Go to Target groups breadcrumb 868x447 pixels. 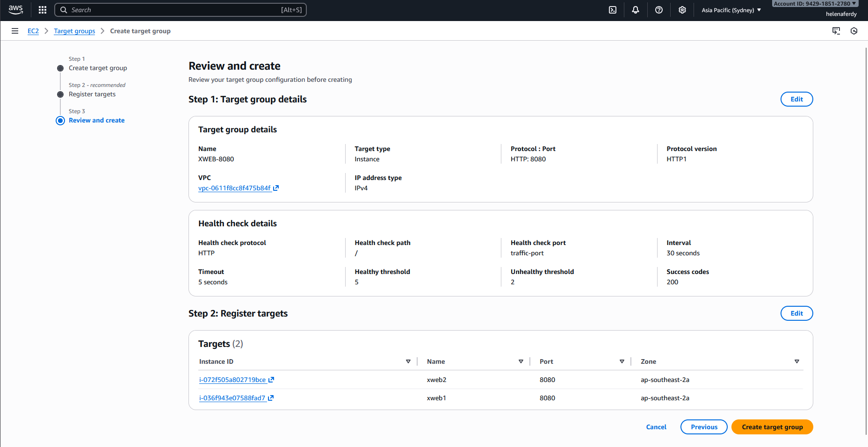click(x=74, y=31)
